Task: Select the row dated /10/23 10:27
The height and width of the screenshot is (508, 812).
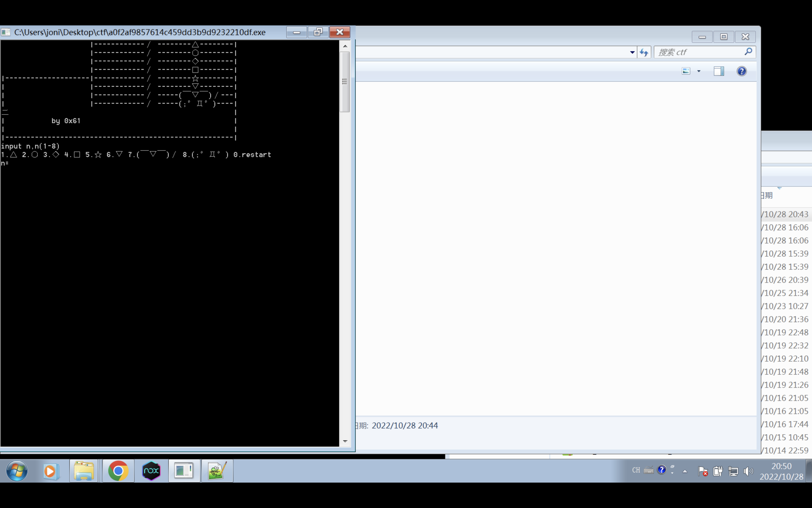Action: (787, 306)
